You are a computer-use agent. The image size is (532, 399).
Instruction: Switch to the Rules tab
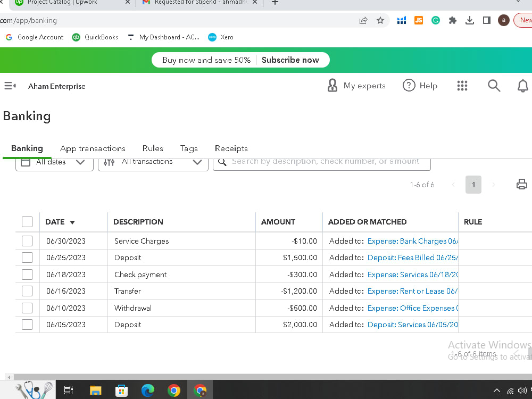click(x=153, y=148)
